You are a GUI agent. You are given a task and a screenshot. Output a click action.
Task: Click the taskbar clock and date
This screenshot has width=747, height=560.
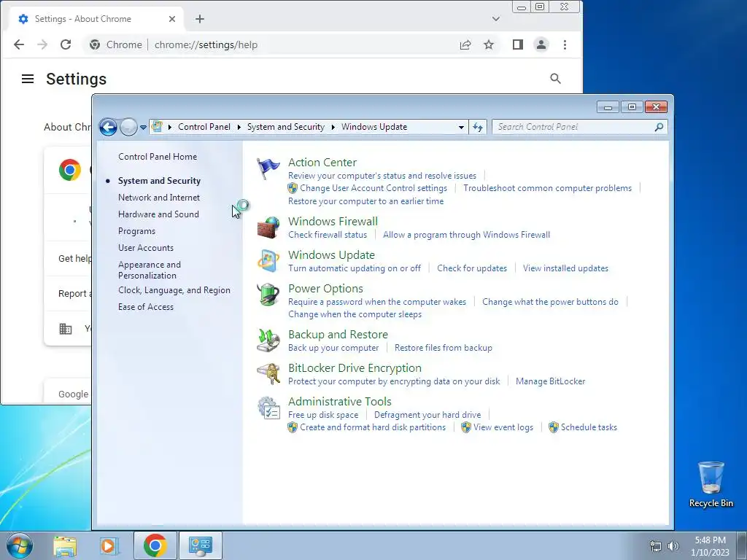(x=710, y=545)
